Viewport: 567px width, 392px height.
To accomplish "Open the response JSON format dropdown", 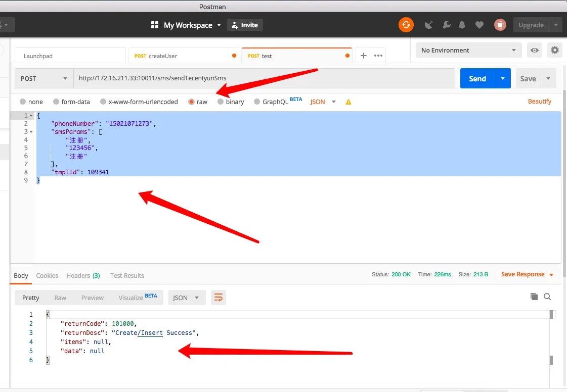I will click(x=187, y=298).
